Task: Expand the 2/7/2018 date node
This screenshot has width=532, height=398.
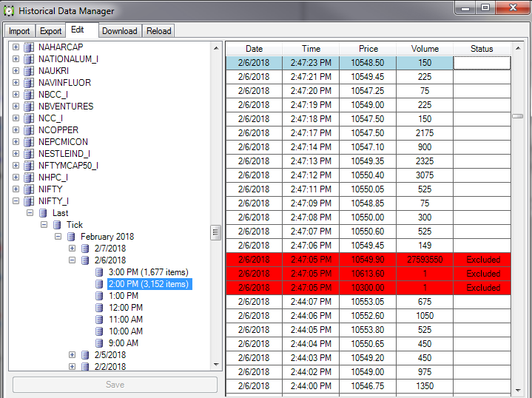Action: click(73, 249)
